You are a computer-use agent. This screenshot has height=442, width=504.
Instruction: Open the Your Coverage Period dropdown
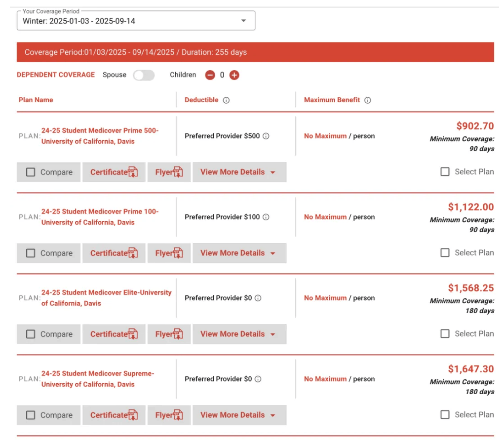tap(136, 21)
